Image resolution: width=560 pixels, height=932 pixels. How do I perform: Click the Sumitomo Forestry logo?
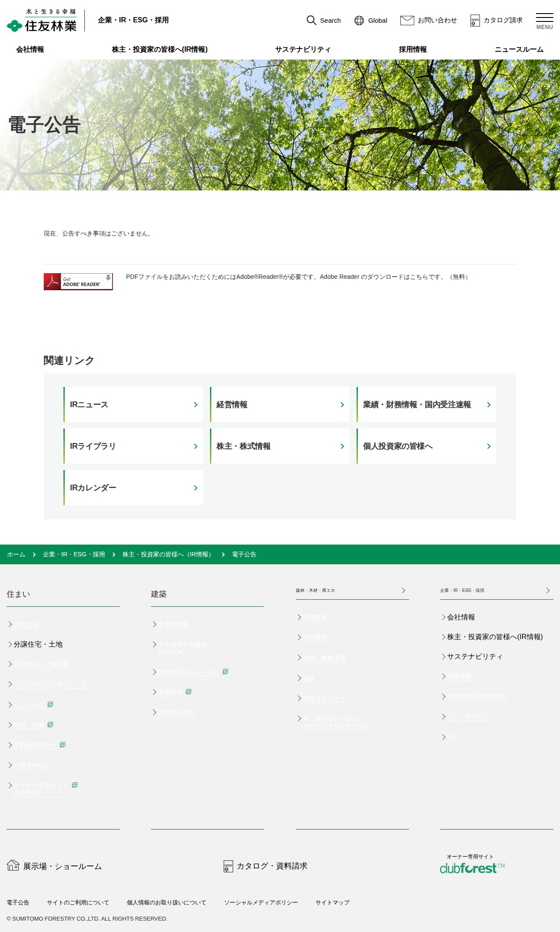(x=42, y=21)
